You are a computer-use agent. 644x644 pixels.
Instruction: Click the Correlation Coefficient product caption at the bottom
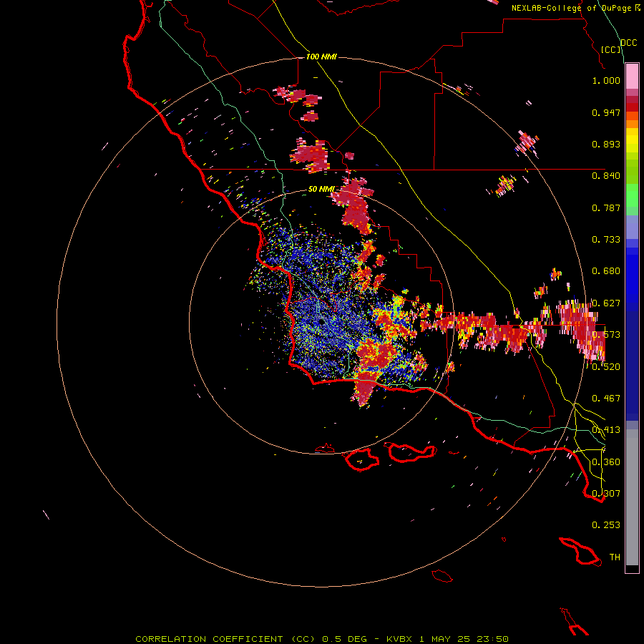tap(322, 639)
